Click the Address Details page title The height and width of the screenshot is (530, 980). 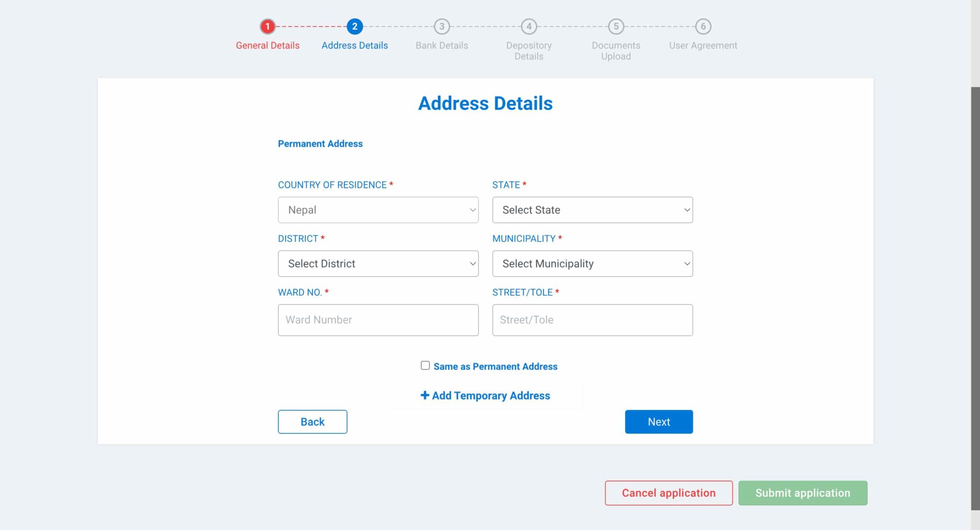click(x=485, y=103)
